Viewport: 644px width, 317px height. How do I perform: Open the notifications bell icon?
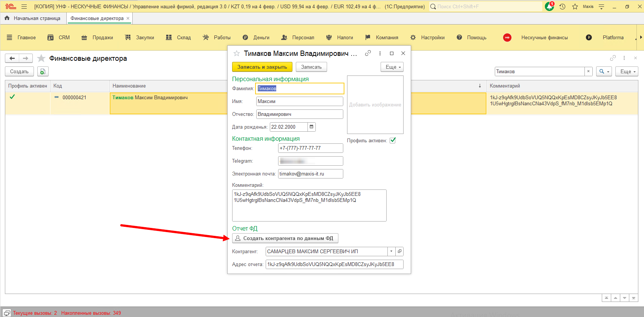549,6
